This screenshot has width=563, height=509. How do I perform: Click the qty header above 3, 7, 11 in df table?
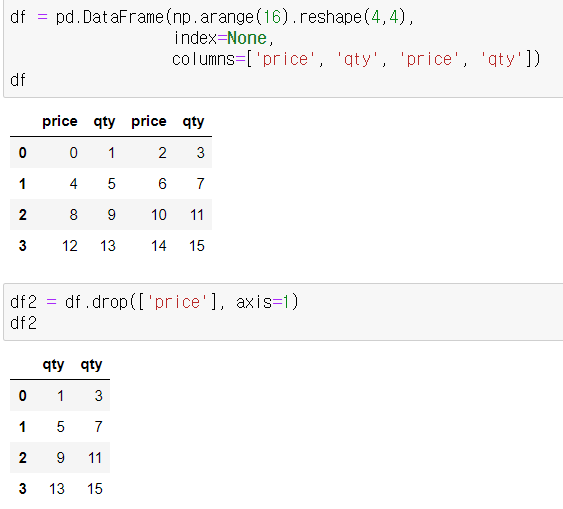pyautogui.click(x=193, y=122)
